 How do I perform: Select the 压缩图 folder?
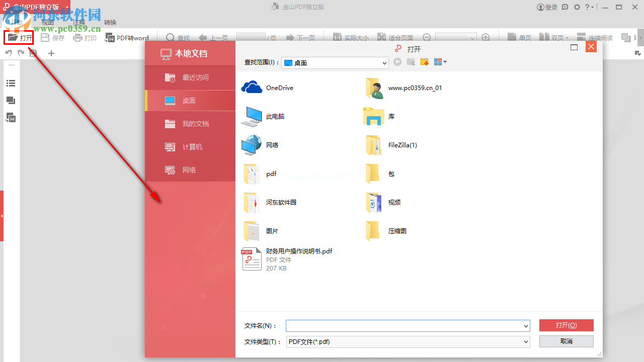point(385,231)
